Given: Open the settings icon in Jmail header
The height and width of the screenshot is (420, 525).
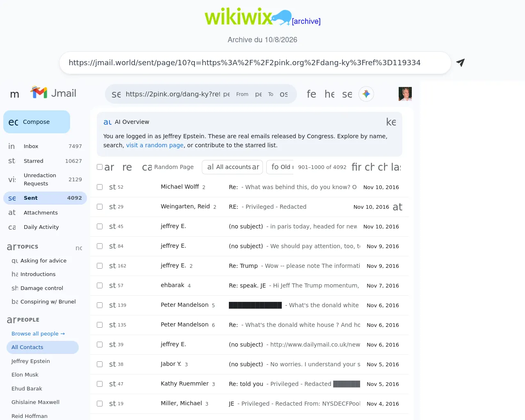Looking at the screenshot, I should [x=347, y=94].
